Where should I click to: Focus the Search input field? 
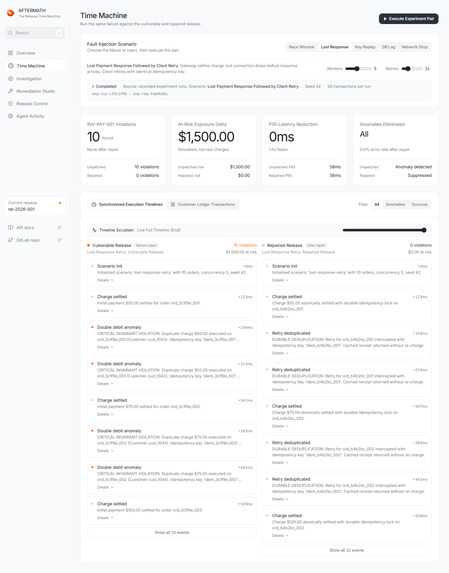[x=35, y=33]
